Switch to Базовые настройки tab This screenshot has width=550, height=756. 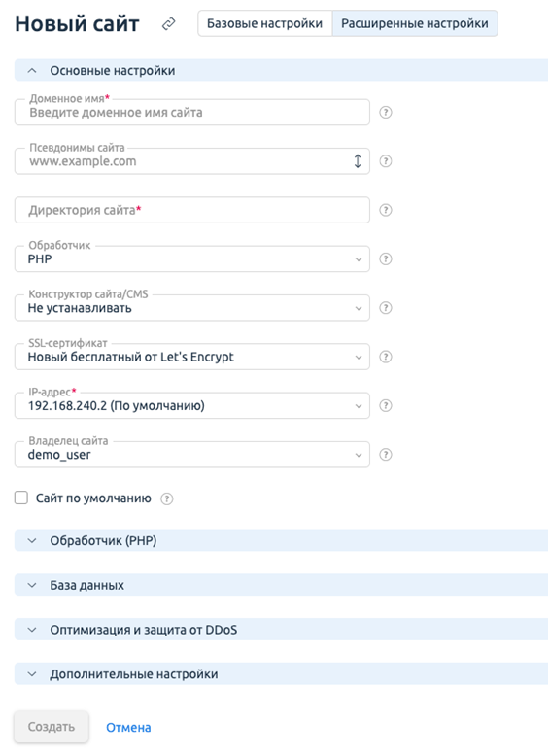coord(264,23)
